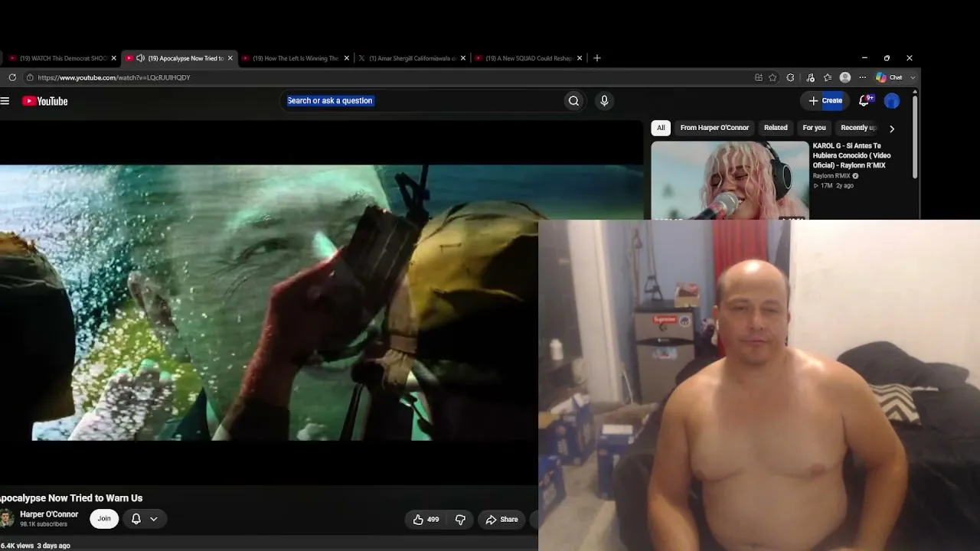The image size is (980, 551).
Task: Click the Create button
Action: point(825,100)
